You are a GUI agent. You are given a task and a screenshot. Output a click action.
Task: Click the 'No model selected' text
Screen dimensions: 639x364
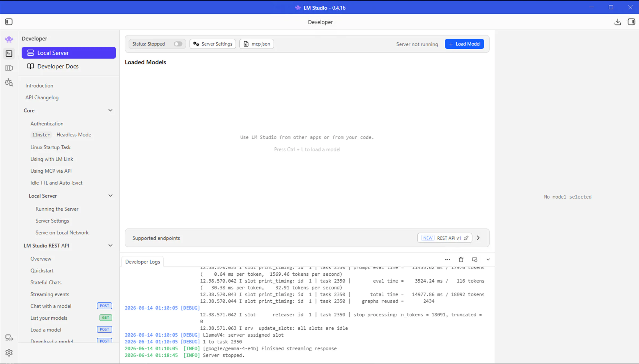pyautogui.click(x=568, y=197)
